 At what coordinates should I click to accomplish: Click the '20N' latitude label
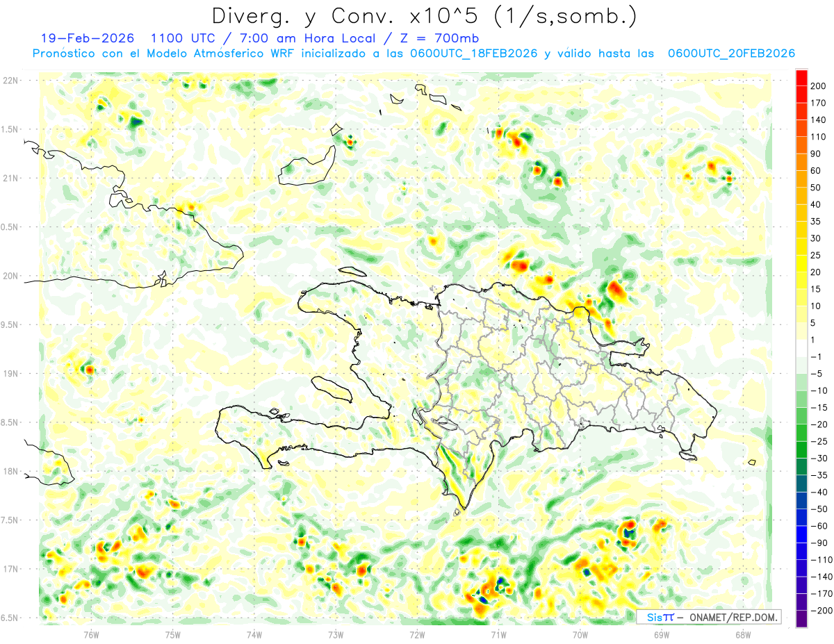pos(10,276)
